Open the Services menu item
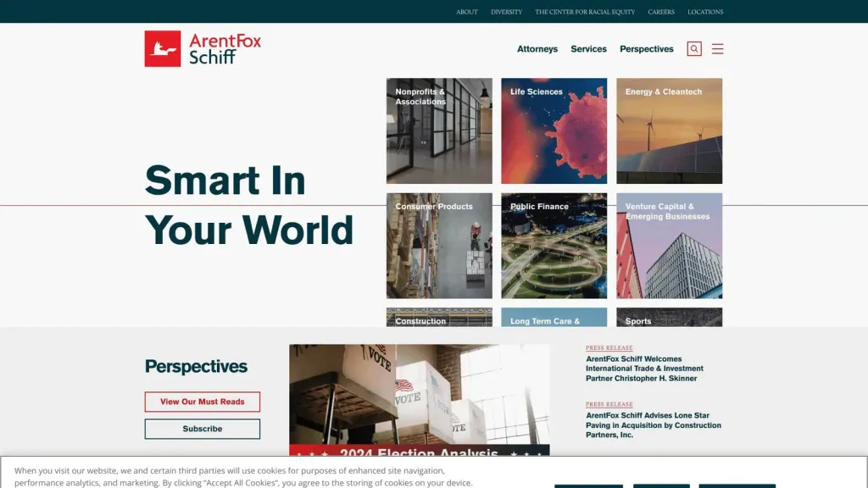The height and width of the screenshot is (488, 868). tap(588, 48)
